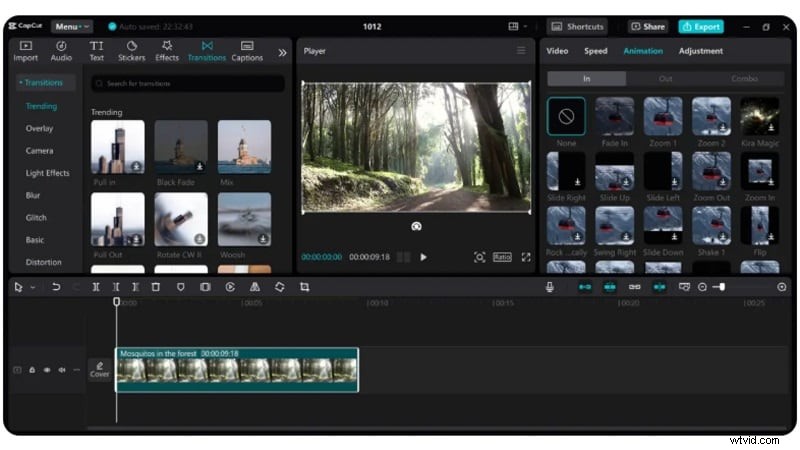Choose the Pull in transition thumbnail
The height and width of the screenshot is (450, 800).
pos(118,147)
